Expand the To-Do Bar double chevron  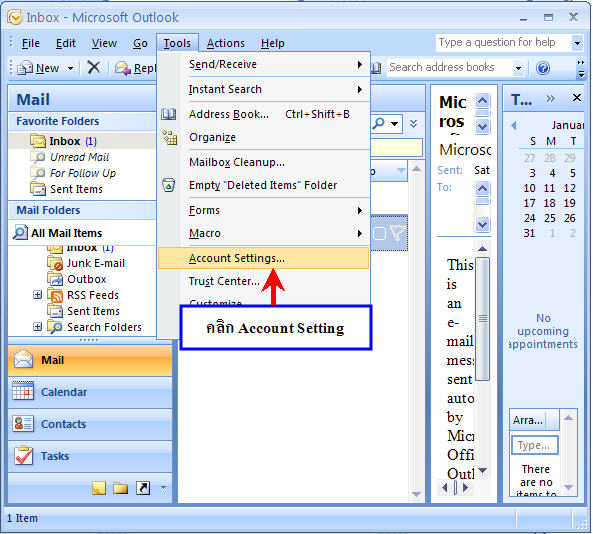pyautogui.click(x=551, y=99)
